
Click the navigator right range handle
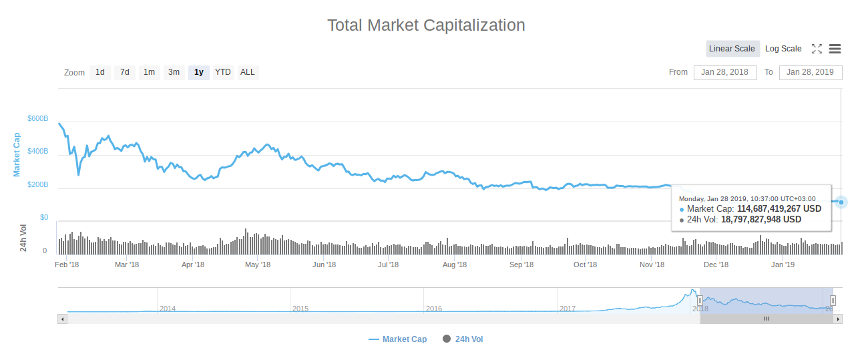[833, 301]
